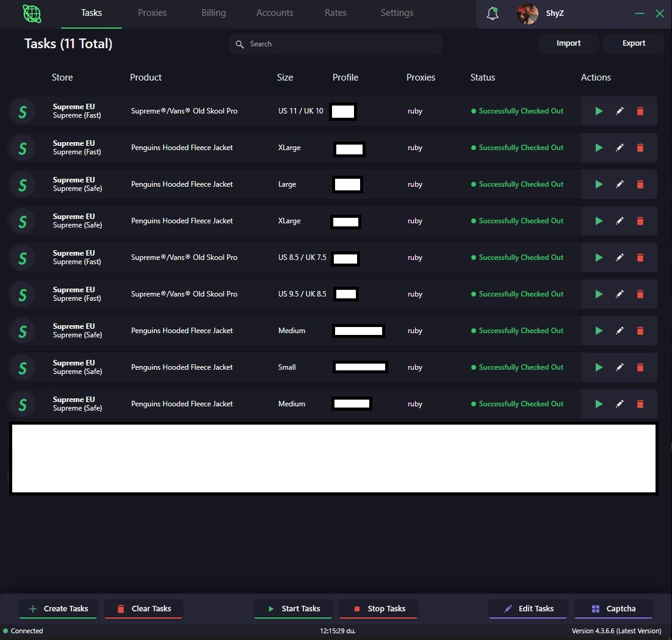The image size is (672, 640).
Task: Click the ShyZ username
Action: click(555, 13)
